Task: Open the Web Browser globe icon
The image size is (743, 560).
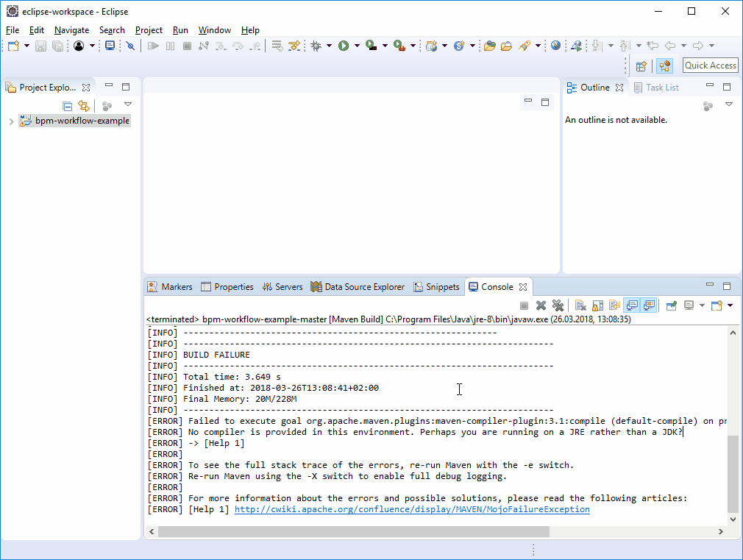Action: [556, 46]
